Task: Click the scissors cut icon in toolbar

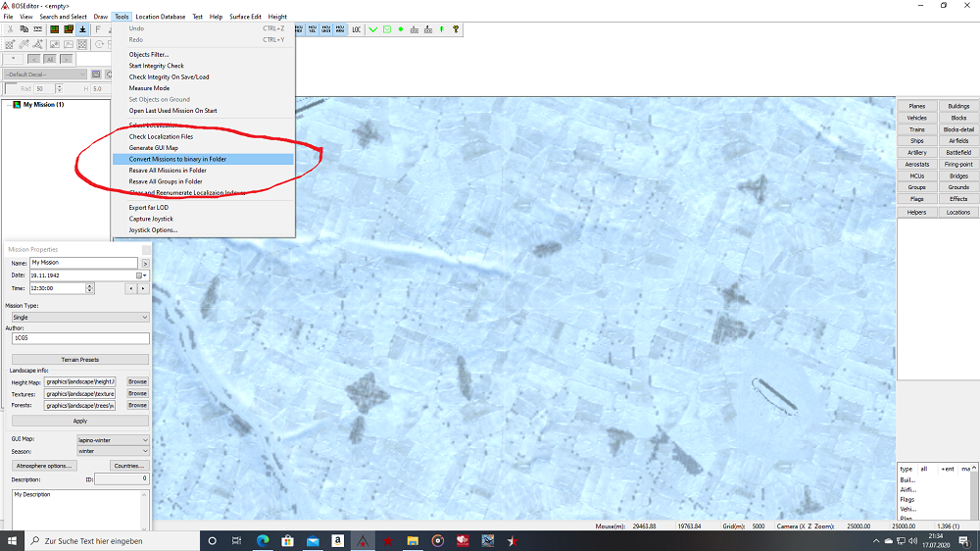Action: [10, 29]
